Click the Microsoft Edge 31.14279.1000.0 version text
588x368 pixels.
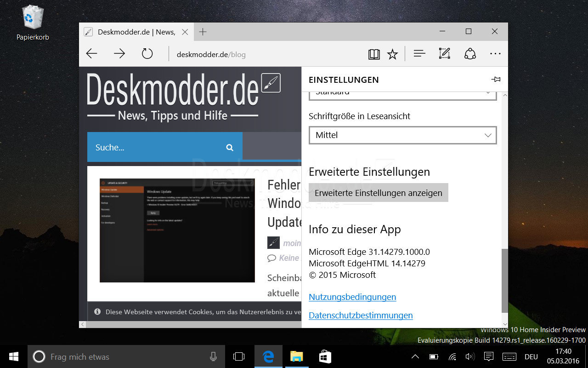coord(369,252)
